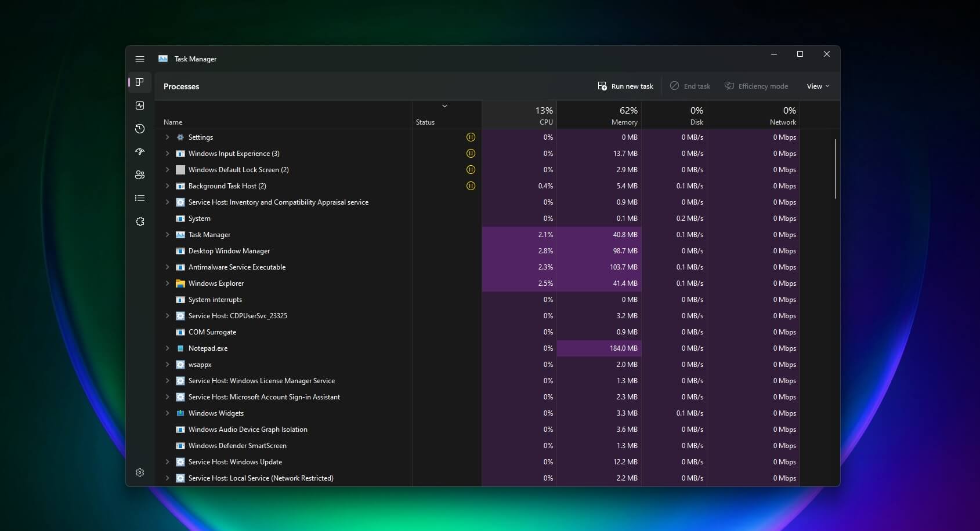The height and width of the screenshot is (531, 980).
Task: Open Task Manager settings via the gear icon
Action: (139, 472)
